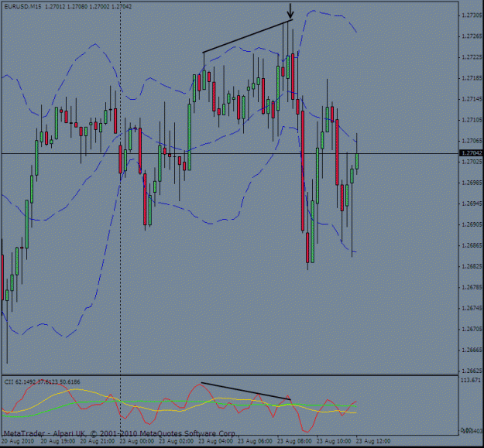Click price axis label 1.26865
This screenshot has height=448, width=484.
point(472,245)
